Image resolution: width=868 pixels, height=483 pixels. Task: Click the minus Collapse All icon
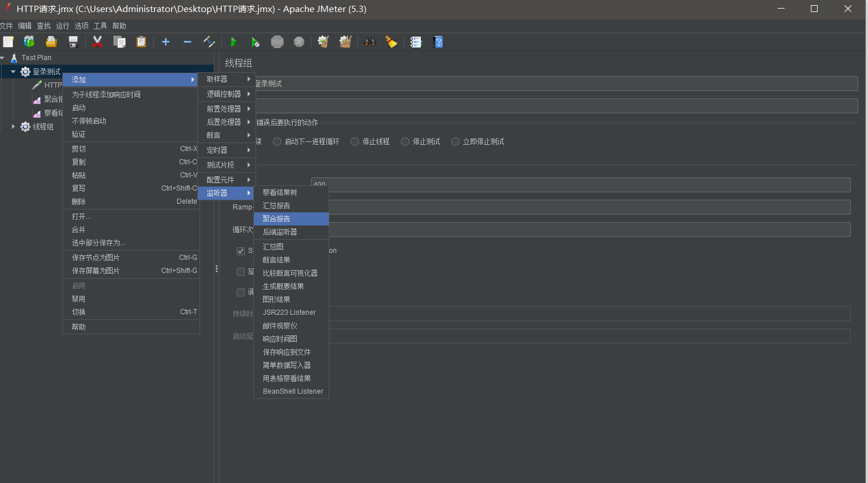[187, 42]
